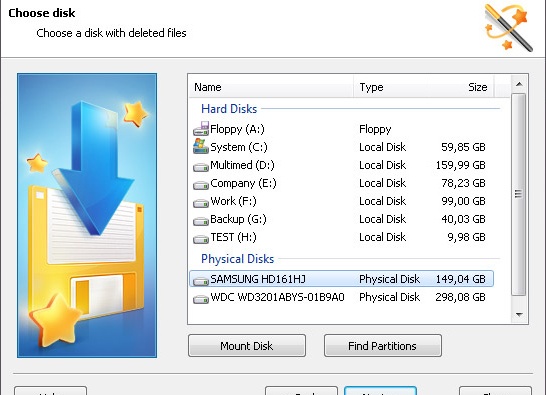The height and width of the screenshot is (395, 546).
Task: Click the scrollbar down arrow
Action: (x=519, y=315)
